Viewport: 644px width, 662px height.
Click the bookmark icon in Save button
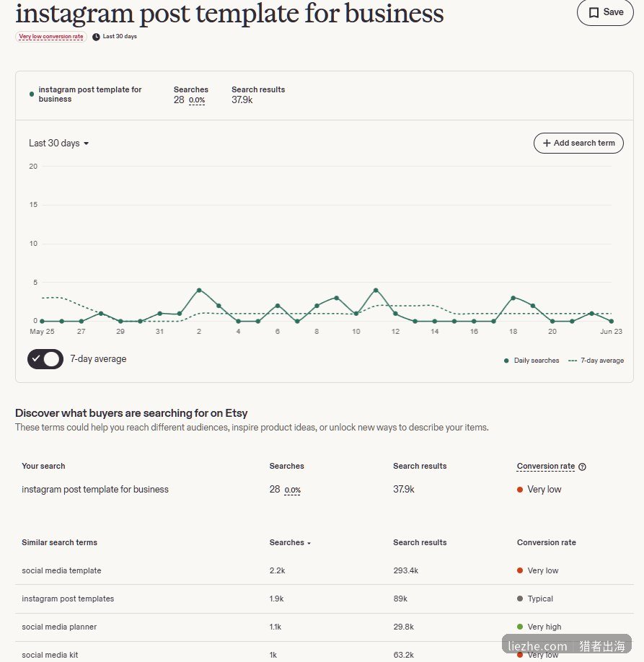[x=594, y=13]
